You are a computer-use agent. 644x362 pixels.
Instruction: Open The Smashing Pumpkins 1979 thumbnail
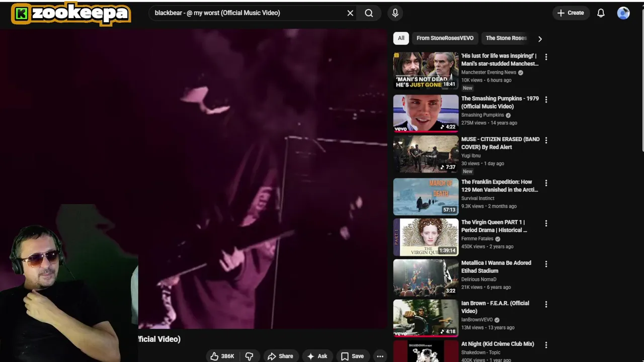pos(426,113)
